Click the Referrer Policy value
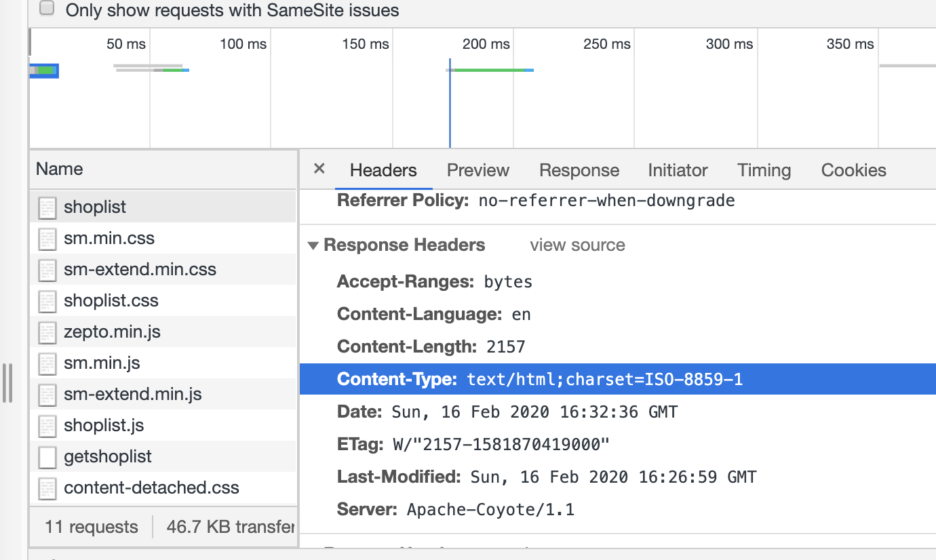Image resolution: width=936 pixels, height=560 pixels. (x=606, y=201)
